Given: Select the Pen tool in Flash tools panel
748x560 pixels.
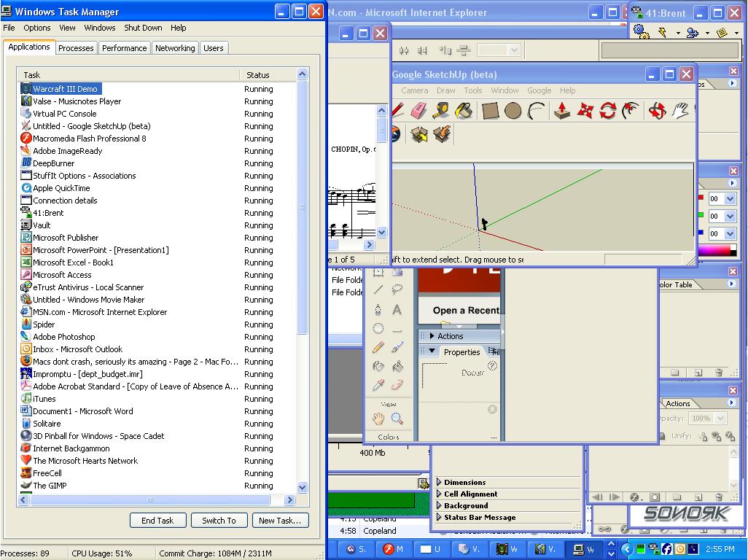Looking at the screenshot, I should [378, 310].
